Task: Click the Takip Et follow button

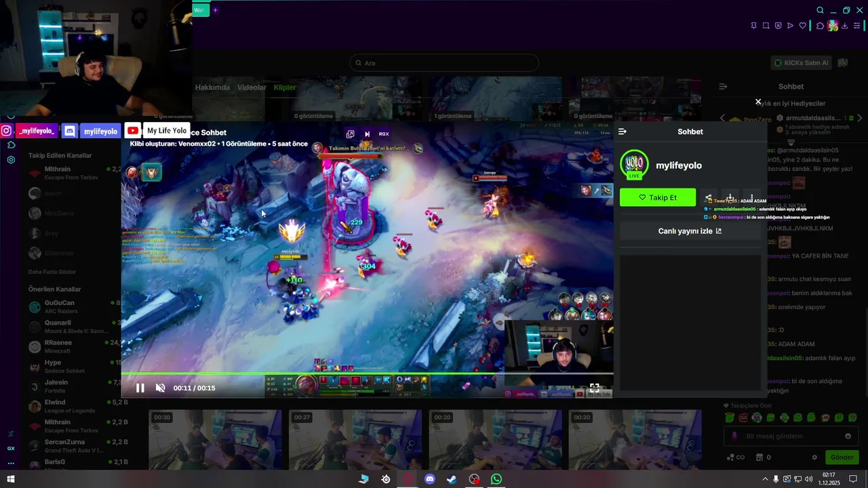Action: [x=658, y=197]
